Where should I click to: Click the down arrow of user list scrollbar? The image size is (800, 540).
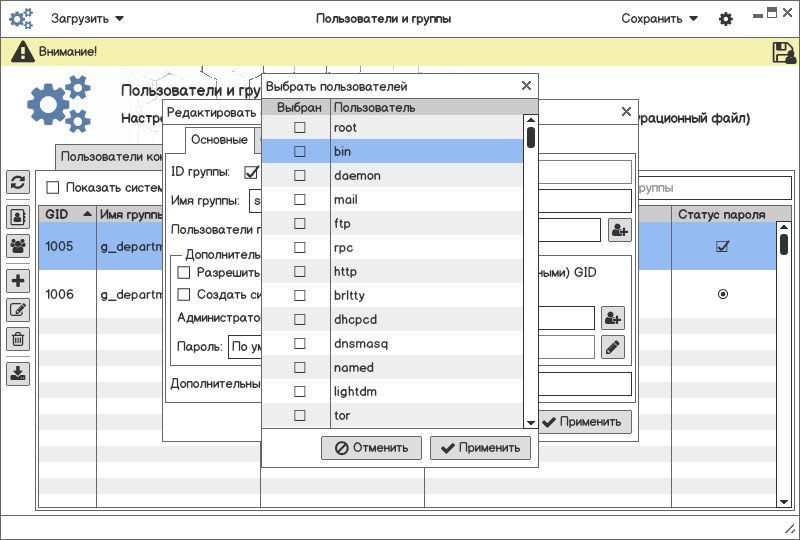coord(531,423)
